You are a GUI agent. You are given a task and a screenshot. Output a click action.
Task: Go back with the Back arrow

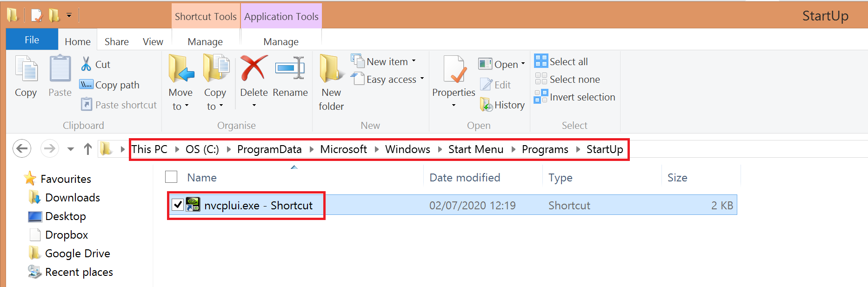pos(22,149)
